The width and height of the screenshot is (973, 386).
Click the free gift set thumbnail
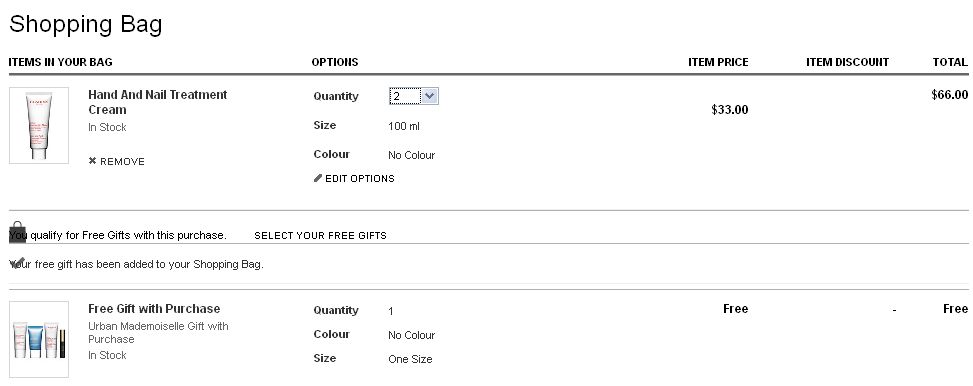[x=39, y=339]
